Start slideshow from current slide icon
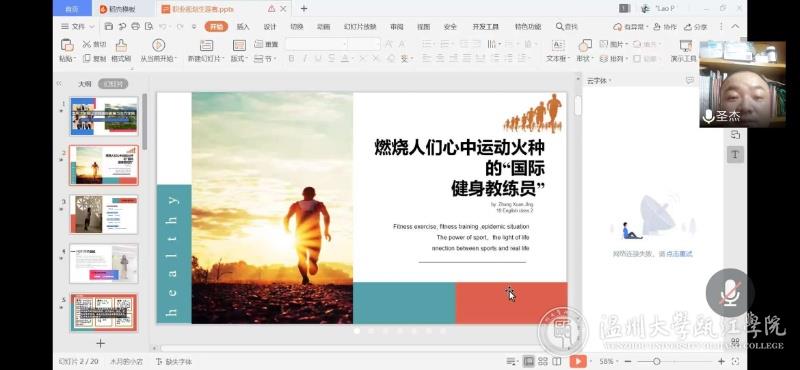The height and width of the screenshot is (370, 800). 159,45
